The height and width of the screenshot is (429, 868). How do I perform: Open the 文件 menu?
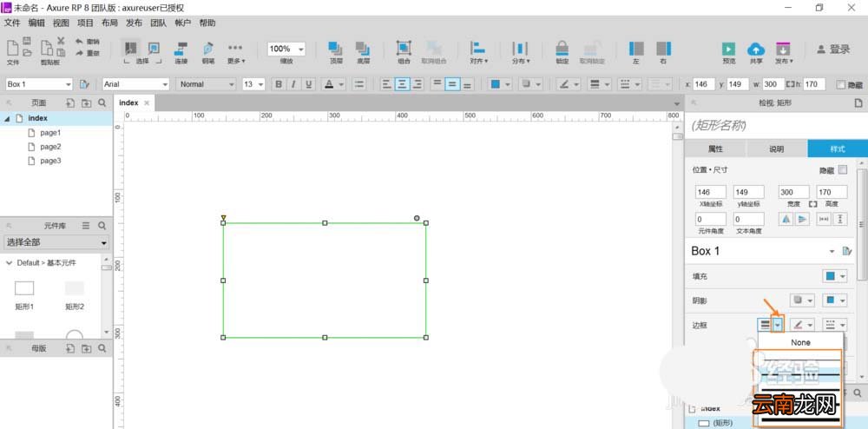[x=12, y=23]
